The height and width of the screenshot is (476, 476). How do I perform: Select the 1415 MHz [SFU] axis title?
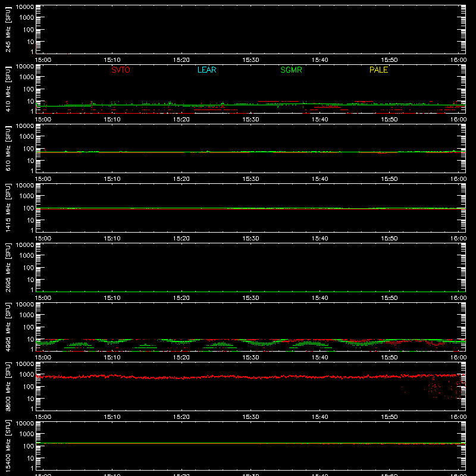8,208
